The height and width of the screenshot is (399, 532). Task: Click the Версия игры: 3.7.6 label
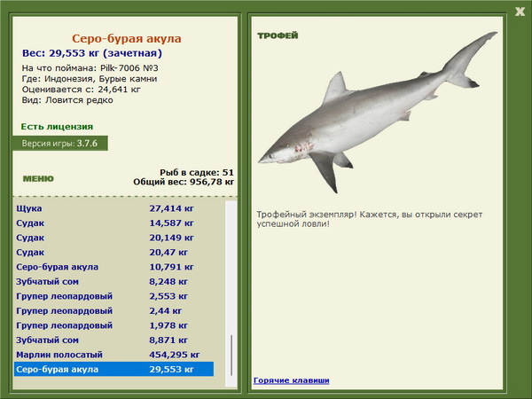tap(60, 143)
